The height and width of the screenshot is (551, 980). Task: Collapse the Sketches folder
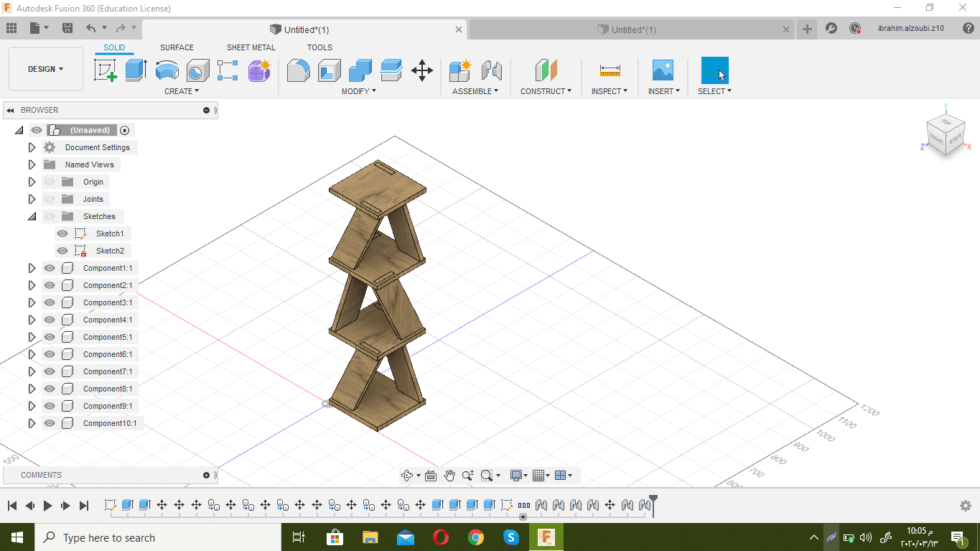click(32, 216)
